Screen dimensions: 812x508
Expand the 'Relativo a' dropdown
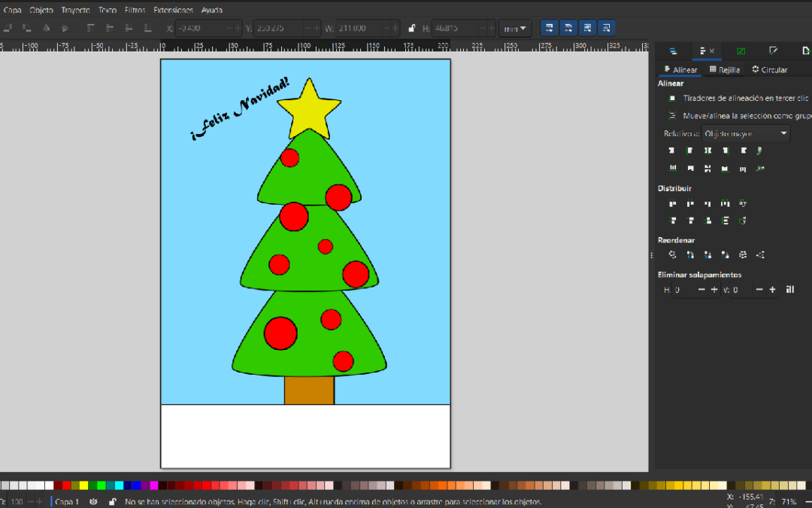tap(746, 134)
